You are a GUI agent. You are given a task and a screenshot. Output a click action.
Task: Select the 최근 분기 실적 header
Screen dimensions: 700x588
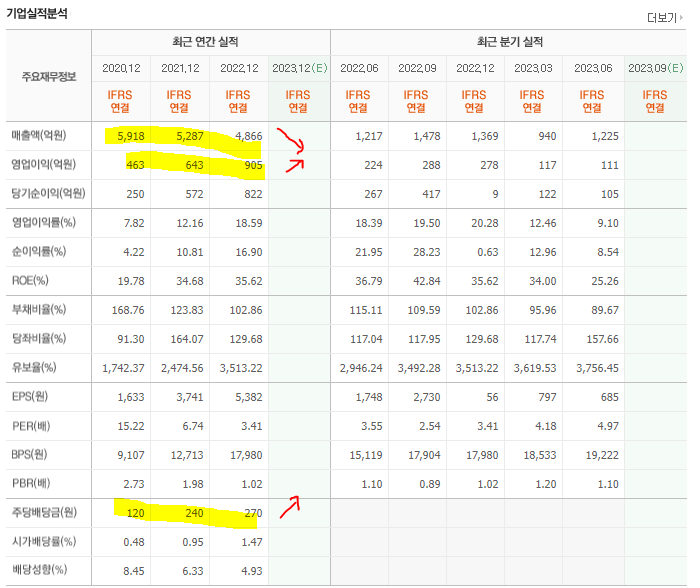510,42
